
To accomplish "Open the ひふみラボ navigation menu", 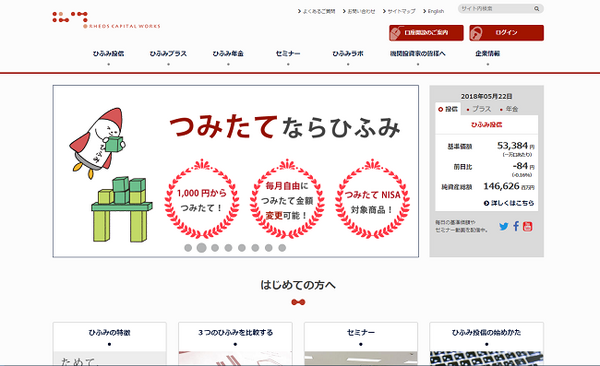I will coord(348,54).
